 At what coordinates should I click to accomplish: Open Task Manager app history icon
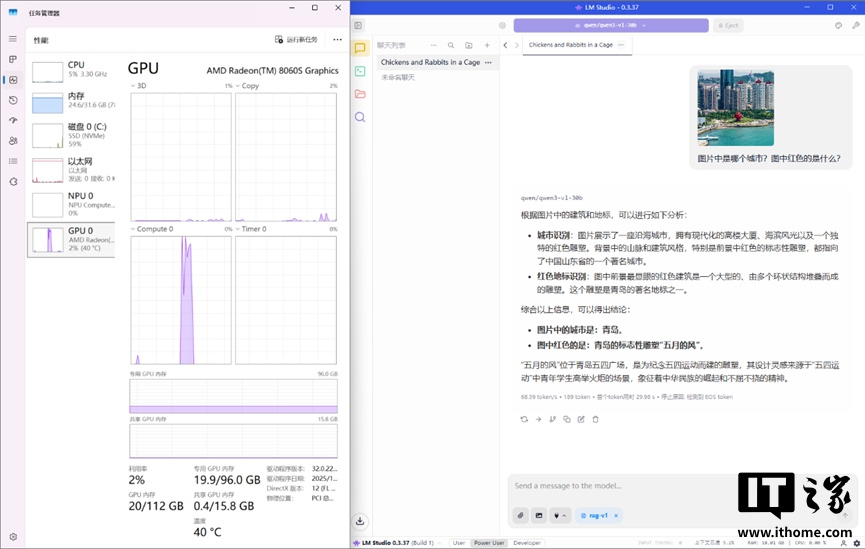pyautogui.click(x=13, y=100)
